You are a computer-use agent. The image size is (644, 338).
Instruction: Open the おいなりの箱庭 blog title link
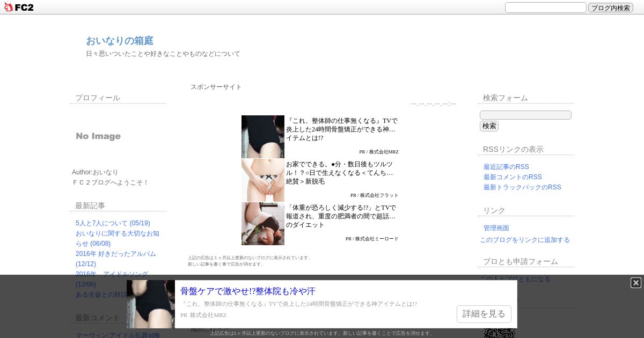point(120,41)
